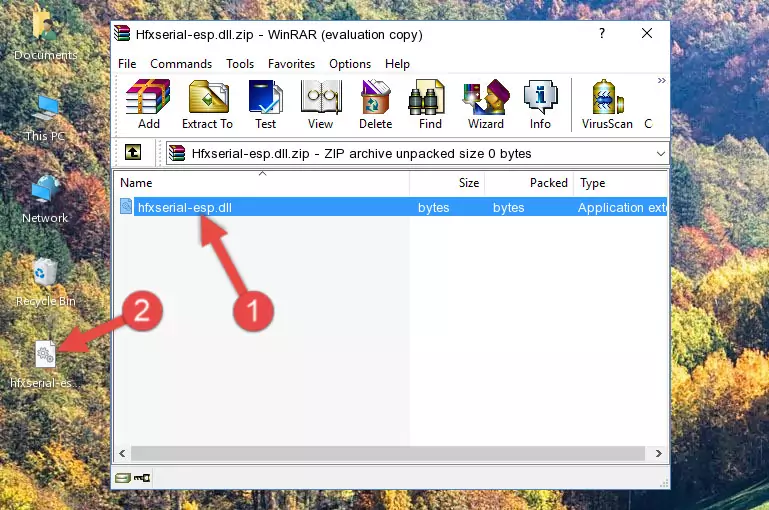Sort by the Type column header
Viewport: 769px width, 510px height.
pyautogui.click(x=620, y=183)
